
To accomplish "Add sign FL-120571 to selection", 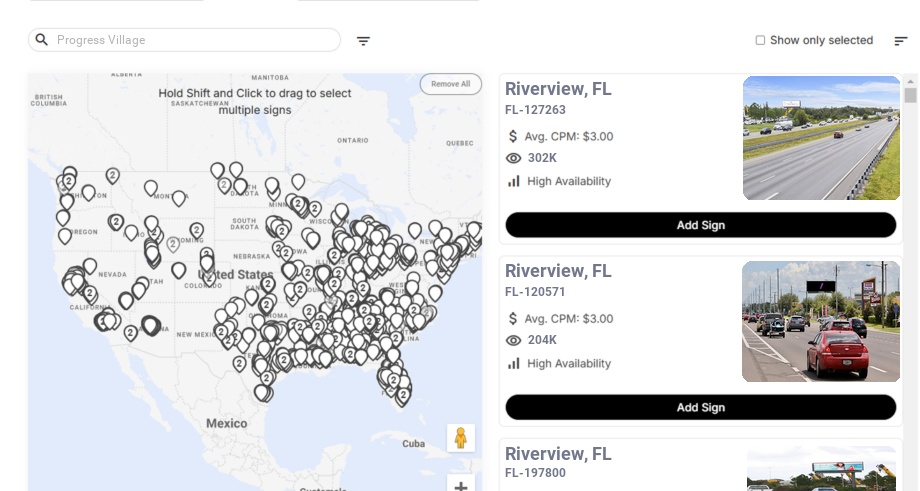I will [x=700, y=407].
